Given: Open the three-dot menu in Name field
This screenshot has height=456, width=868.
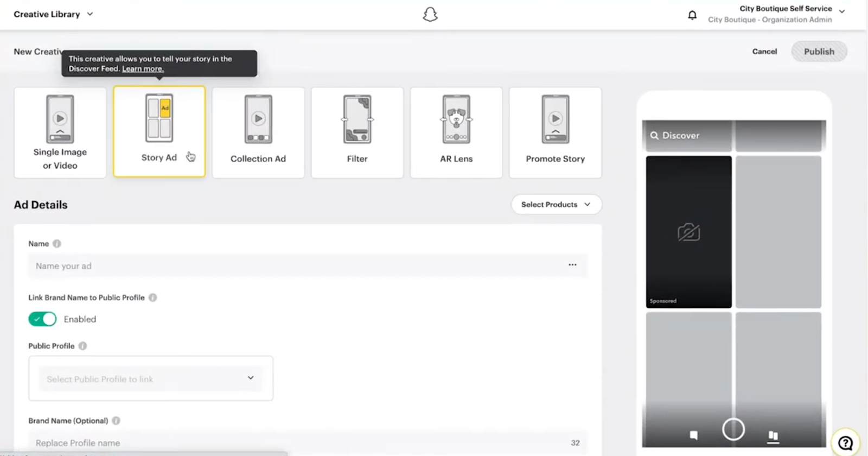Looking at the screenshot, I should pos(572,265).
